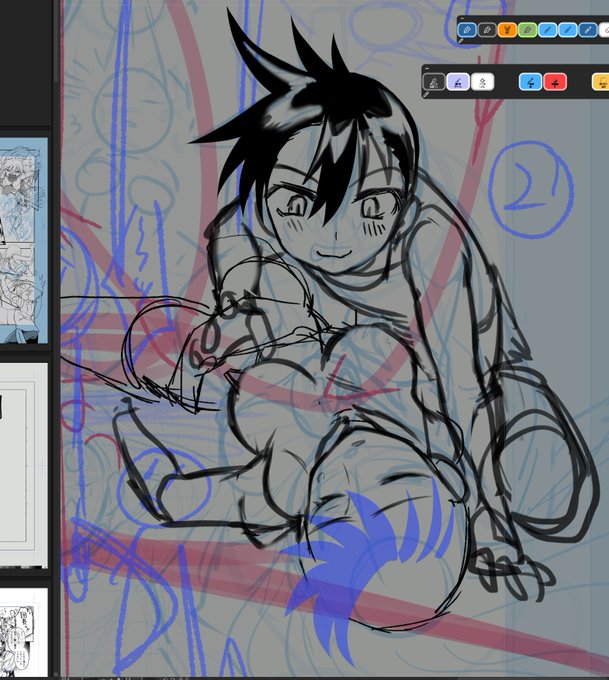Select the blue tool in lower palette

(x=530, y=82)
